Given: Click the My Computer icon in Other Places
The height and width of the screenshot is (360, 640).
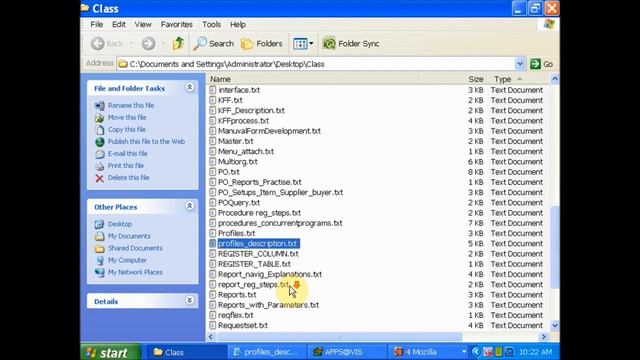Looking at the screenshot, I should [x=100, y=260].
